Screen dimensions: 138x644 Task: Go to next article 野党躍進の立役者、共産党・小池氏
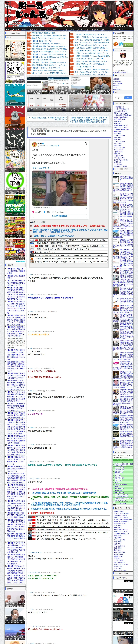point(89,120)
